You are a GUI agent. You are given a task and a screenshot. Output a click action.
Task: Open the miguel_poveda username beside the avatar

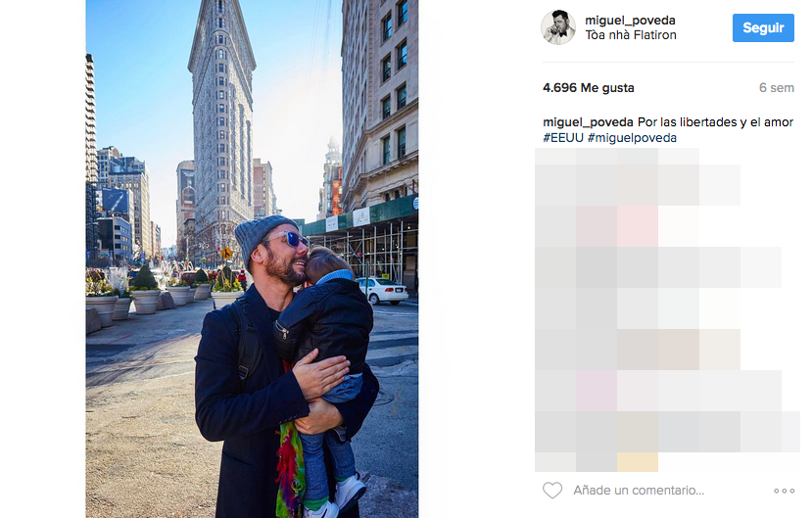click(x=630, y=21)
